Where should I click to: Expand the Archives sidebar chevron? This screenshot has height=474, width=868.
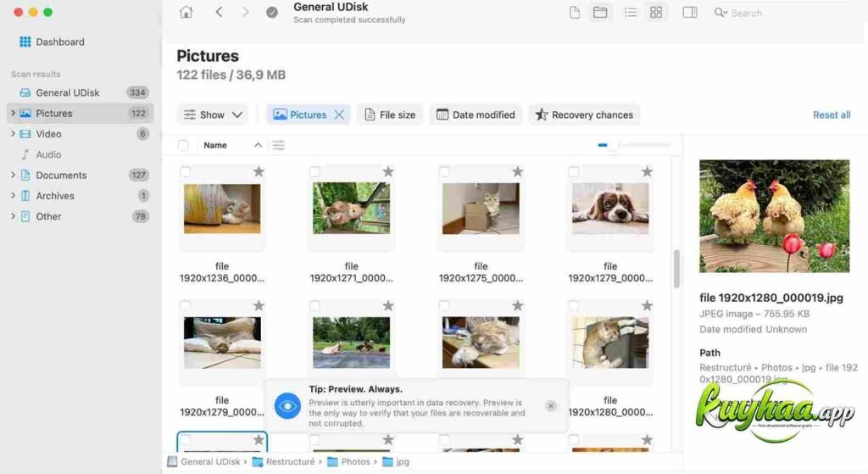(13, 196)
